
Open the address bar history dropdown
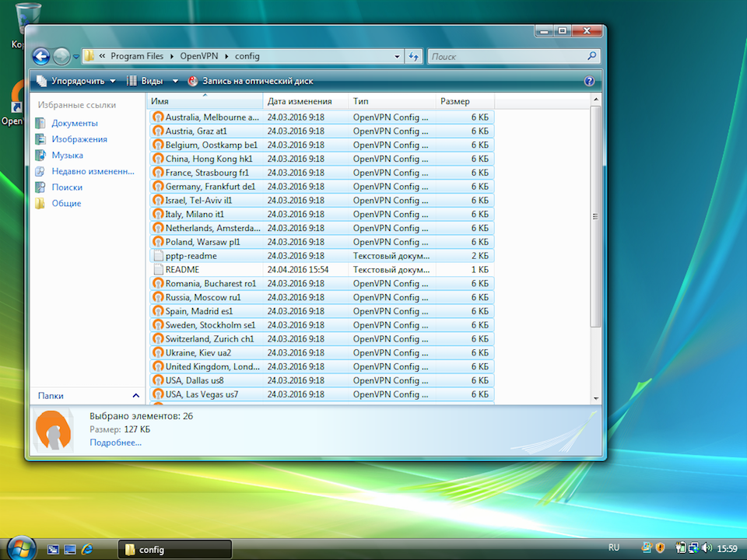pyautogui.click(x=397, y=57)
